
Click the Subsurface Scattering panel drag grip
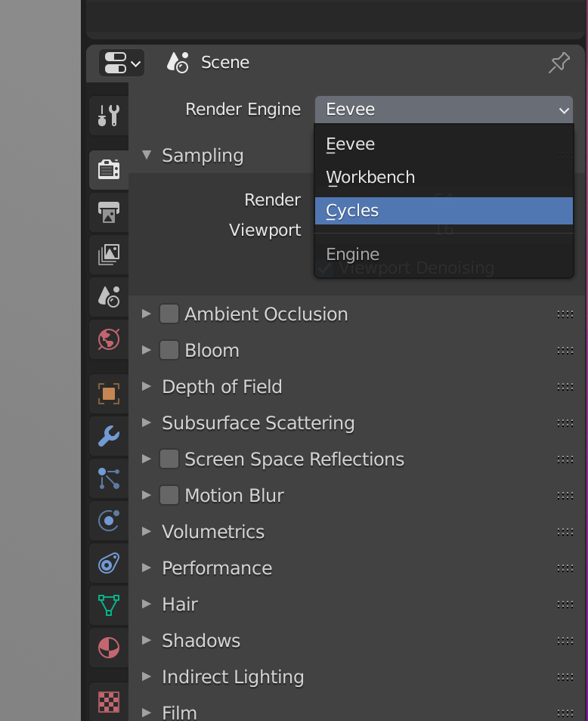[565, 423]
